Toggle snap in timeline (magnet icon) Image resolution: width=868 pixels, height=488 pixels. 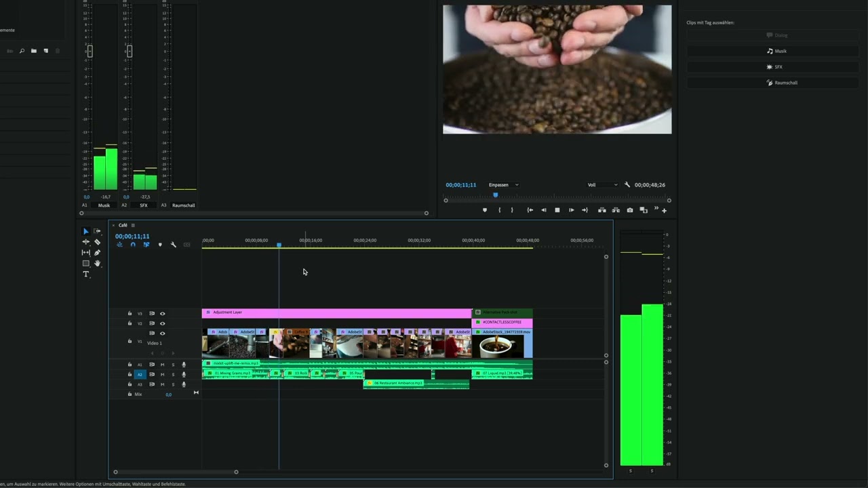coord(133,245)
